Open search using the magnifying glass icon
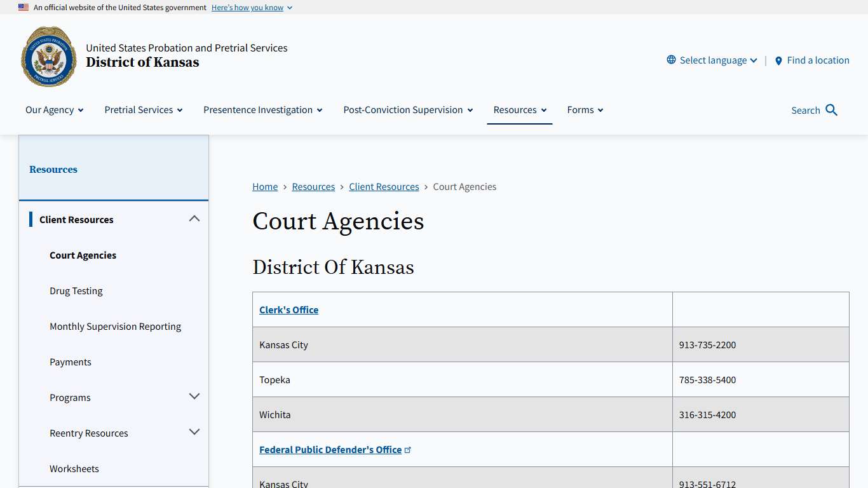This screenshot has width=868, height=488. tap(832, 110)
